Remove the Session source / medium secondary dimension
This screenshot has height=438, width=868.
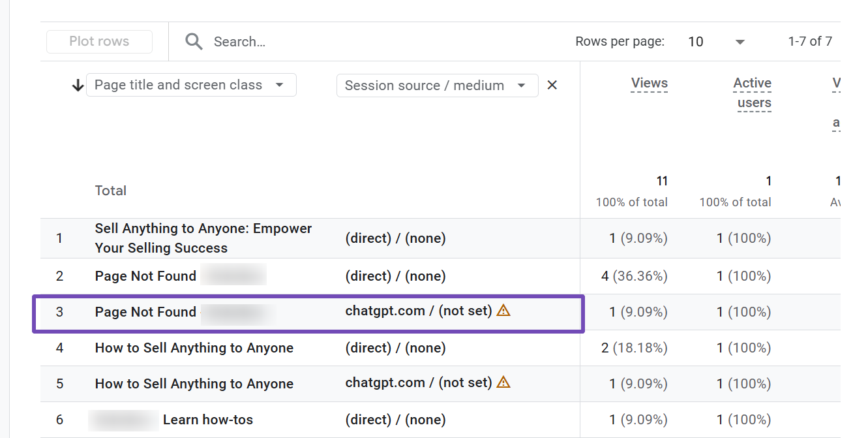pyautogui.click(x=552, y=85)
